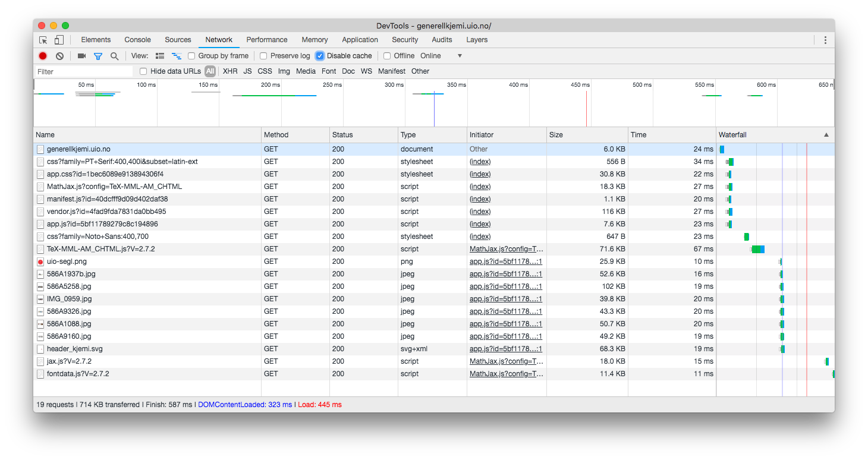Filter requests by XHR type
Image resolution: width=868 pixels, height=460 pixels.
[x=230, y=71]
